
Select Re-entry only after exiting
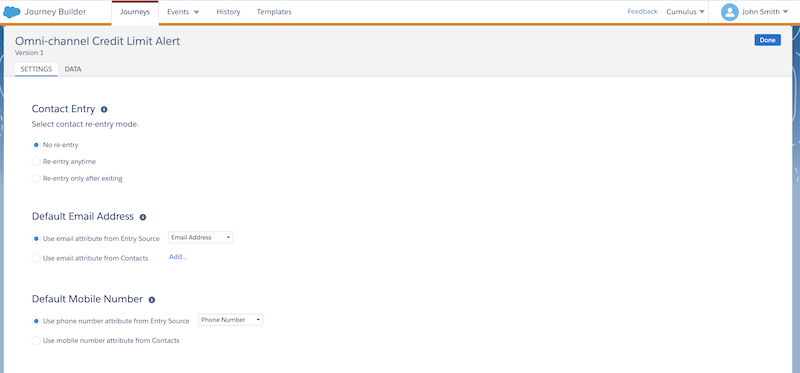click(x=36, y=179)
